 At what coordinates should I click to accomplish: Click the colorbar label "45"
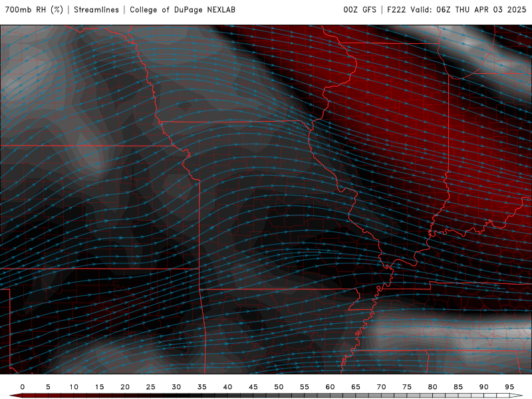[x=253, y=387]
